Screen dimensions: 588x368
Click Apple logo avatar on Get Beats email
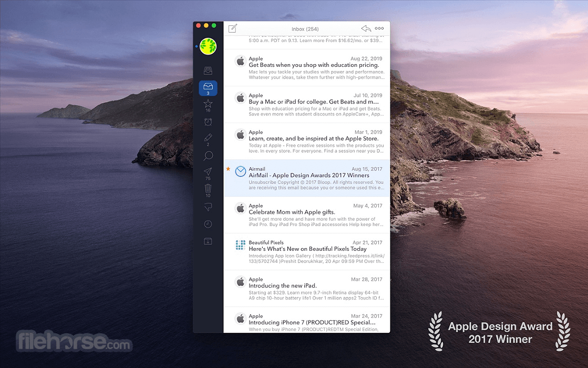point(240,61)
